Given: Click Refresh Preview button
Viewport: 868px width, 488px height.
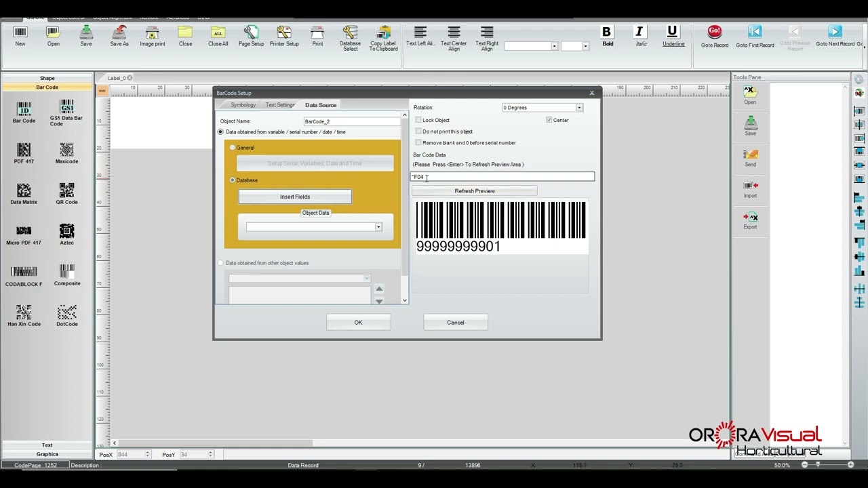Looking at the screenshot, I should point(475,191).
